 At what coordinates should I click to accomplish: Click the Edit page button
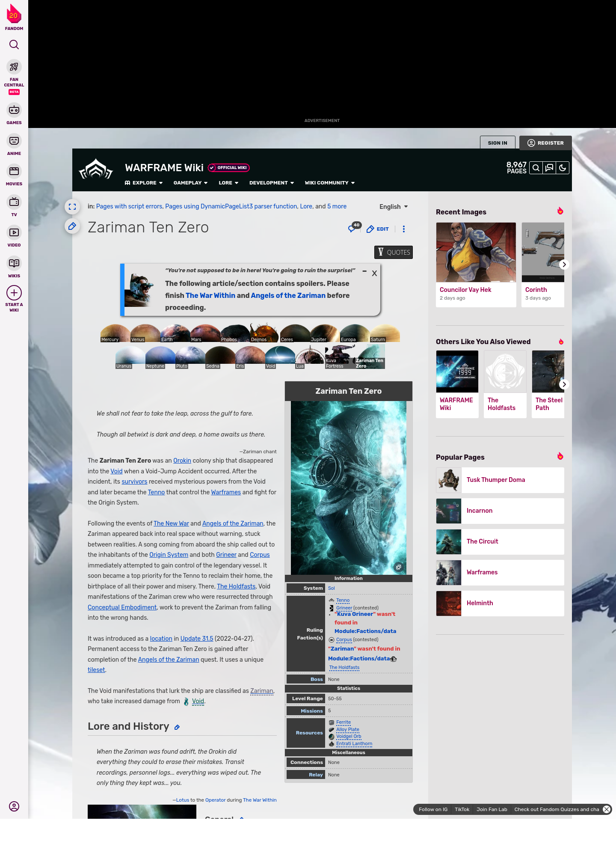(378, 229)
